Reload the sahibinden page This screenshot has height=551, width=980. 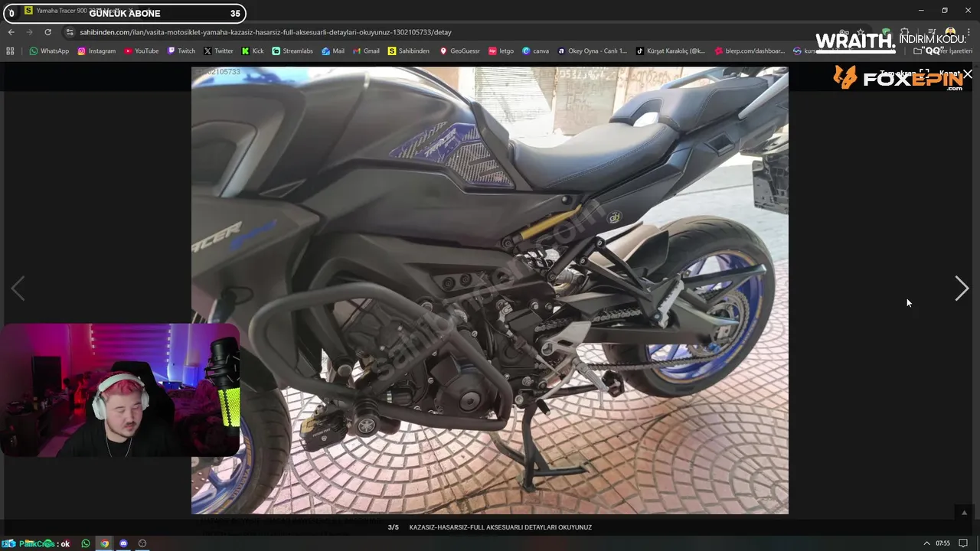pyautogui.click(x=47, y=32)
